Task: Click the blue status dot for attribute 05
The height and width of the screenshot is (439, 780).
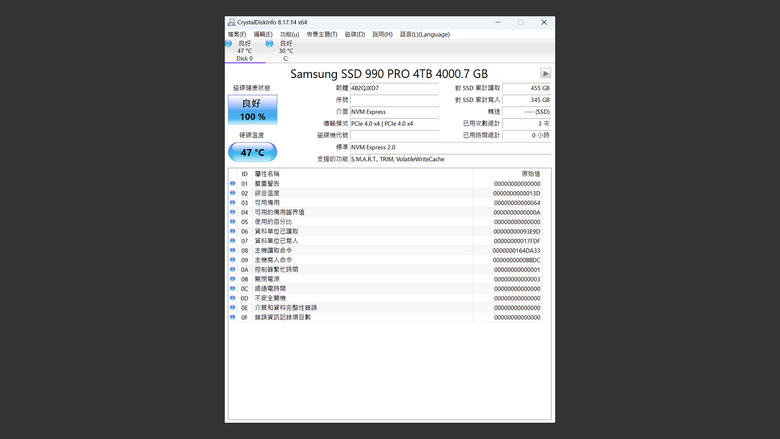Action: (x=232, y=222)
